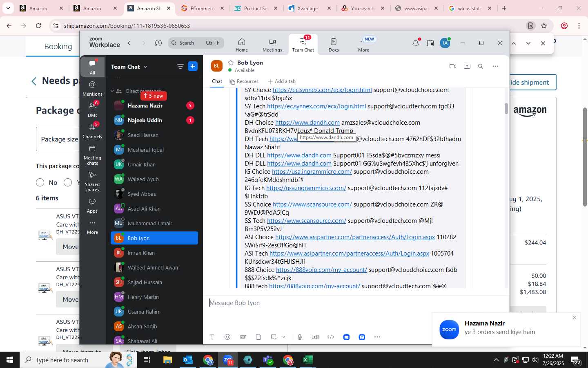The height and width of the screenshot is (368, 588).
Task: Open More options in Zoom sidebar
Action: [x=93, y=227]
